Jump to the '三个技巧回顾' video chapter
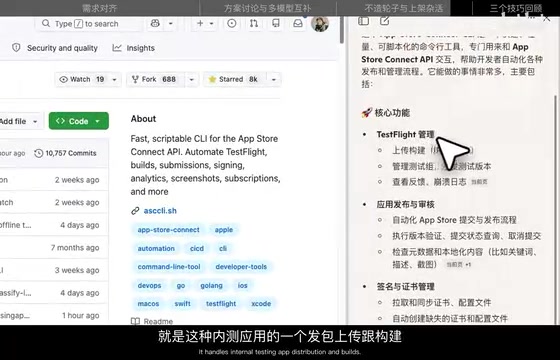Screen dimensions: 560x360 click(516, 8)
